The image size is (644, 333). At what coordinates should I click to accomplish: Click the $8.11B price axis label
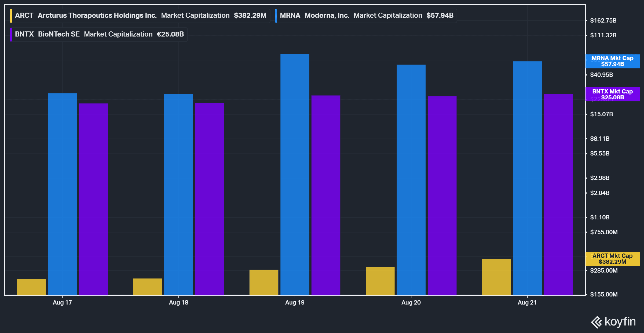[x=600, y=139]
